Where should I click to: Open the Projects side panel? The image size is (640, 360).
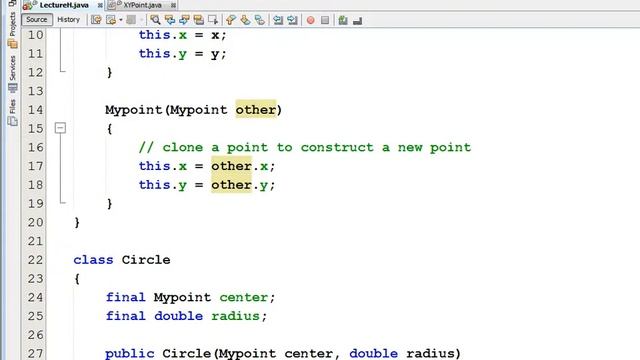(13, 30)
